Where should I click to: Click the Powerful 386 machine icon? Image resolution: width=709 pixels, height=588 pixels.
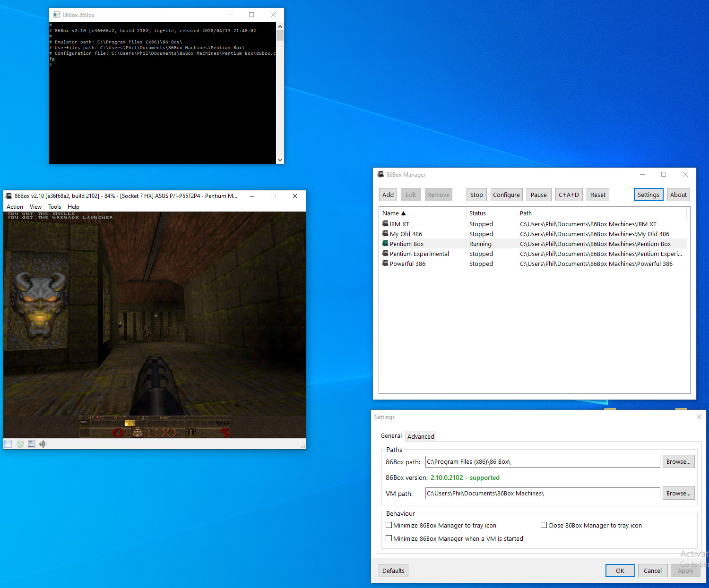(x=385, y=264)
